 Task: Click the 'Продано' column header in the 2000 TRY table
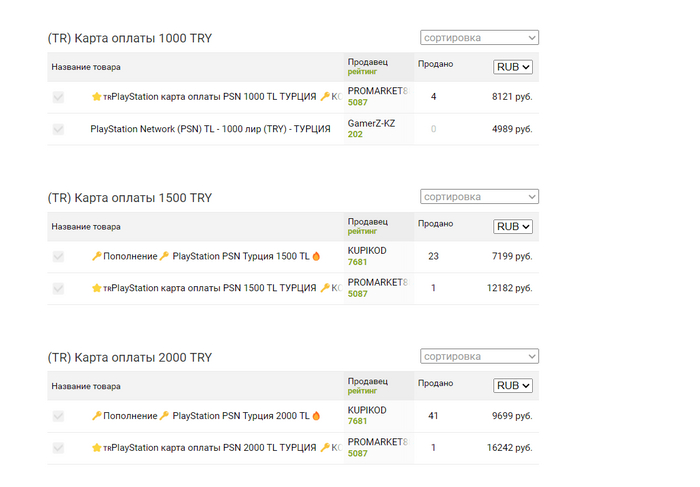435,384
